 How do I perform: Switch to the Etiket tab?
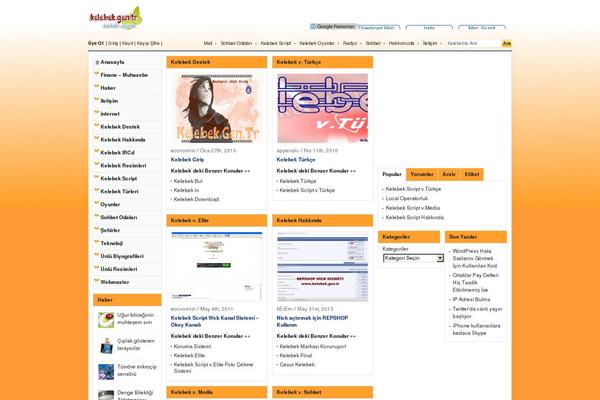[x=472, y=174]
